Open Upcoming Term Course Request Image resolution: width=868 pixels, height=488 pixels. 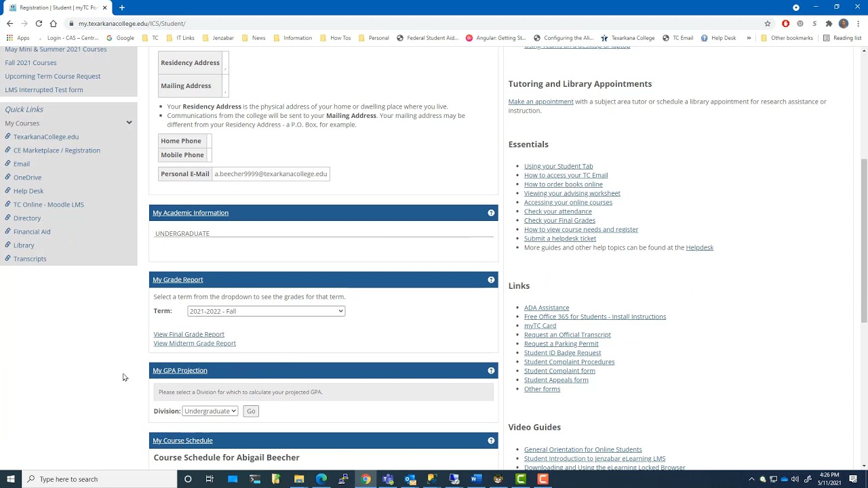52,77
